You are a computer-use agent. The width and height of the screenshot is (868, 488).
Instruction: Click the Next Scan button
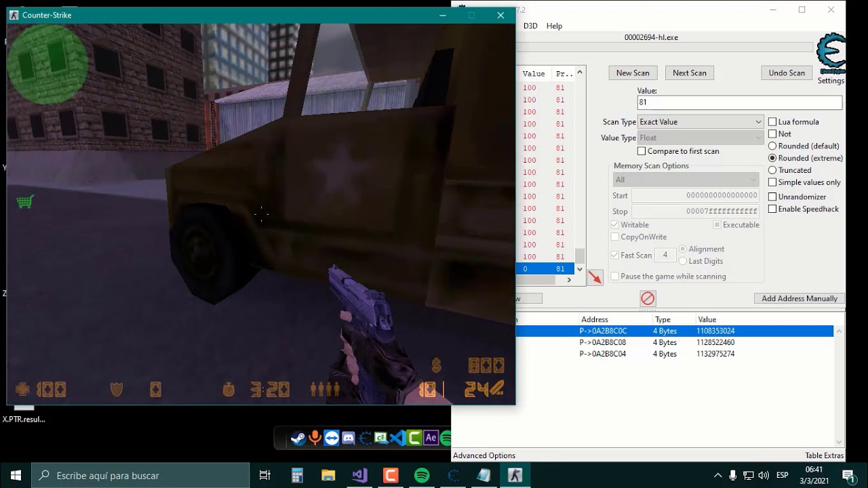pyautogui.click(x=690, y=73)
